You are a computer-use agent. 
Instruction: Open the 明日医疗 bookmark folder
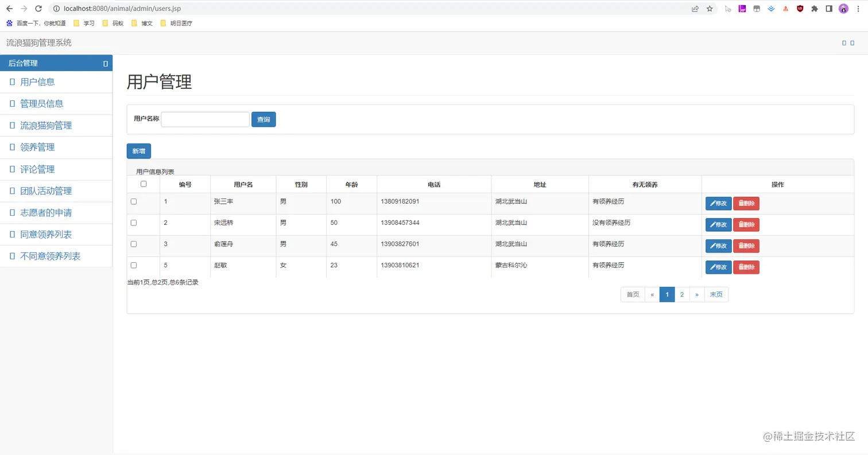coord(176,24)
